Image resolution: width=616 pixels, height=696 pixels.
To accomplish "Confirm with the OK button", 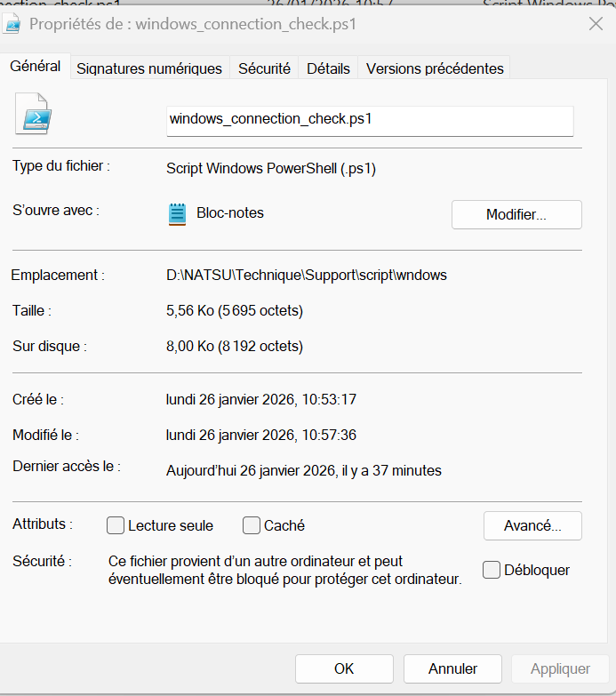I will (x=344, y=668).
